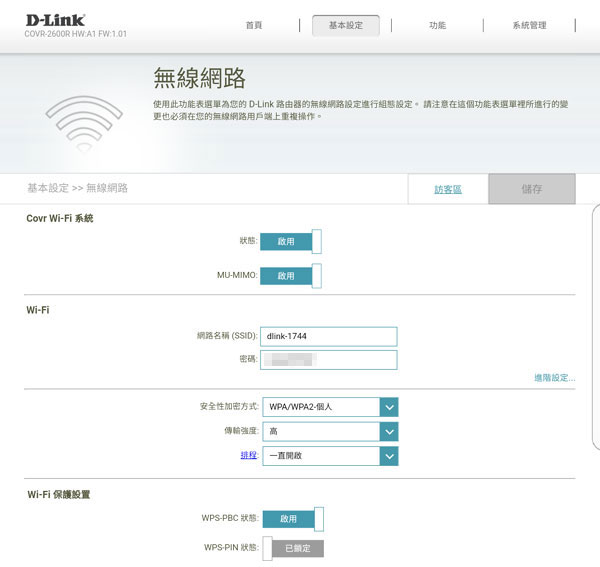Click the D-Link logo
Screen dimensions: 600x567
pyautogui.click(x=55, y=20)
